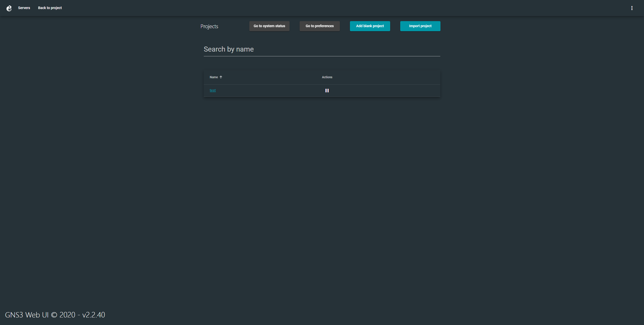Open the Servers page from the navbar
The image size is (644, 325).
24,8
